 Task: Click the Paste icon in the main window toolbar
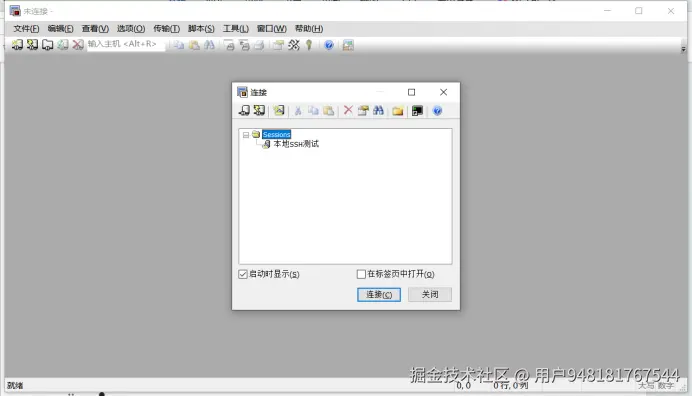pyautogui.click(x=194, y=45)
